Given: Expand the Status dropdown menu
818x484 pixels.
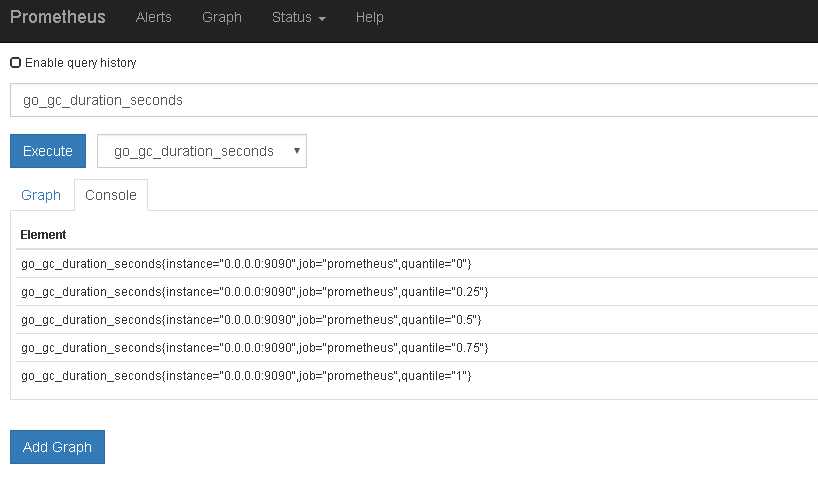Looking at the screenshot, I should [x=298, y=17].
